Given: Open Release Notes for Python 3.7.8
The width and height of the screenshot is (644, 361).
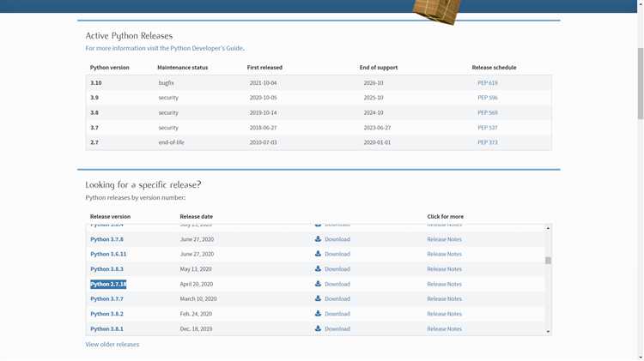Looking at the screenshot, I should click(445, 239).
